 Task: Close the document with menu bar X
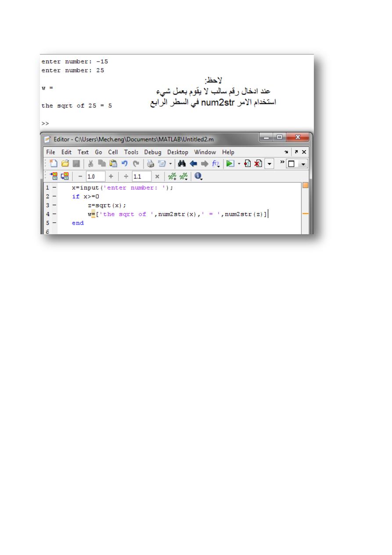click(304, 152)
